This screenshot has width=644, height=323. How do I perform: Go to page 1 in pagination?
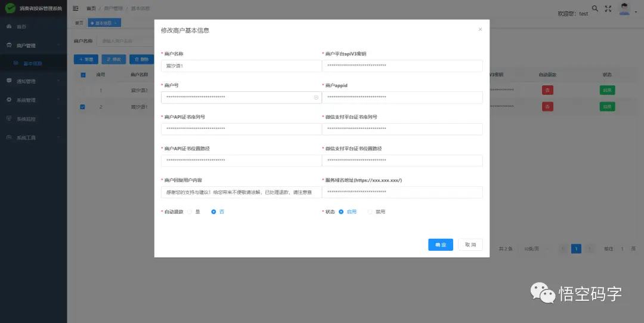pyautogui.click(x=576, y=249)
